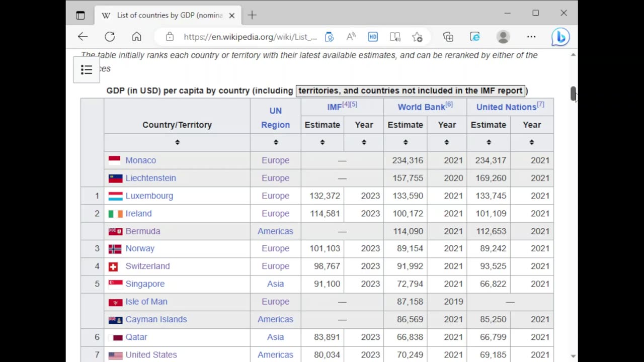Click the Switzerland flag icon

click(113, 266)
